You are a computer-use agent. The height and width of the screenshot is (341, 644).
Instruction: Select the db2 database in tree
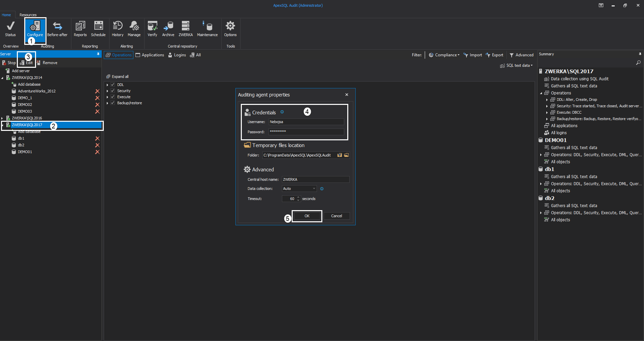click(21, 145)
